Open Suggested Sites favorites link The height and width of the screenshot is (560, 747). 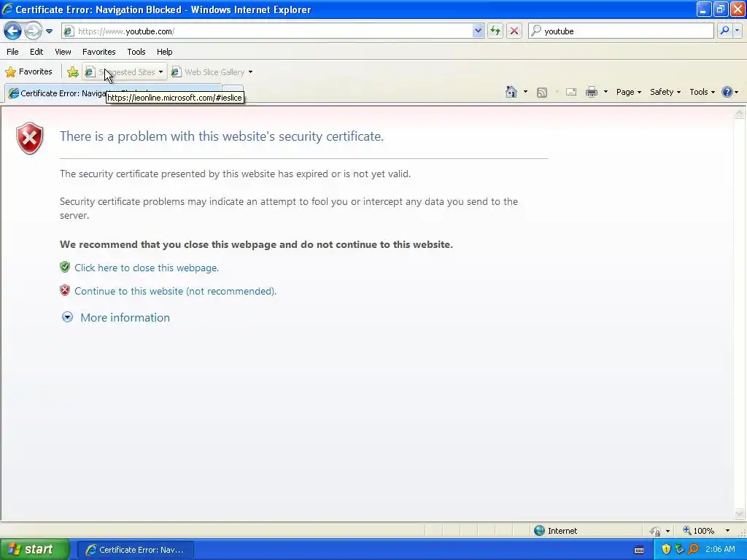tap(124, 72)
